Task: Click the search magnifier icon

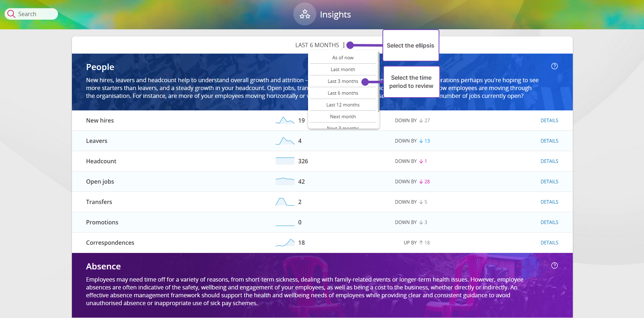Action: [x=11, y=14]
